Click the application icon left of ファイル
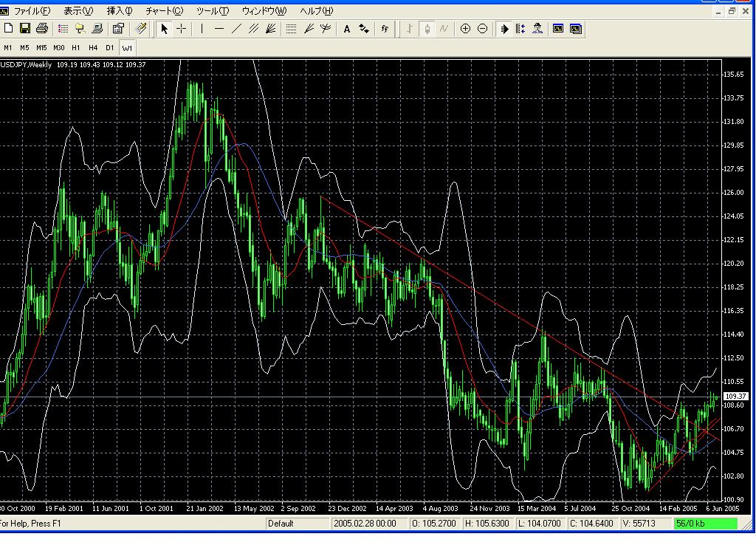Image resolution: width=756 pixels, height=545 pixels. (4, 10)
